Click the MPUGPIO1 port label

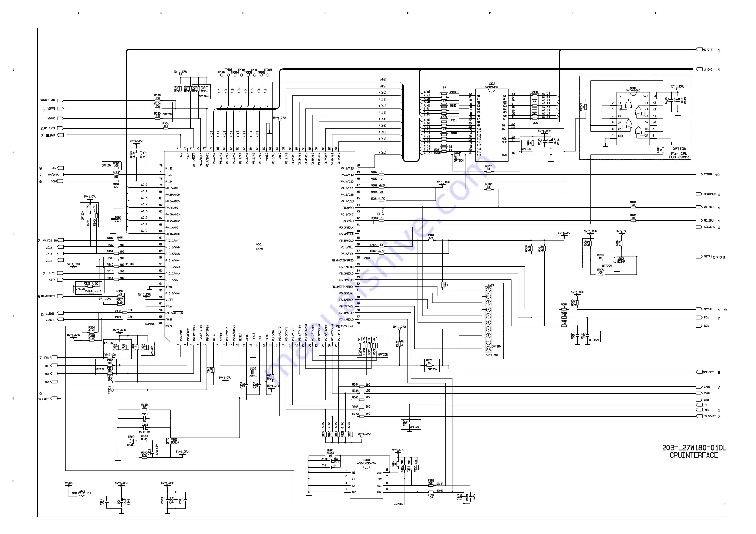point(710,194)
